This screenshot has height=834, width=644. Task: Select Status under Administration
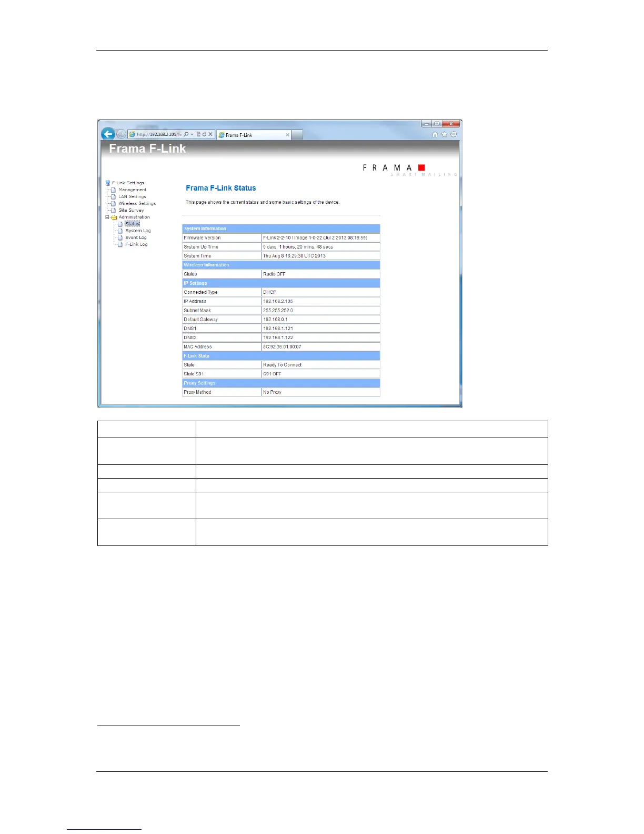point(132,224)
